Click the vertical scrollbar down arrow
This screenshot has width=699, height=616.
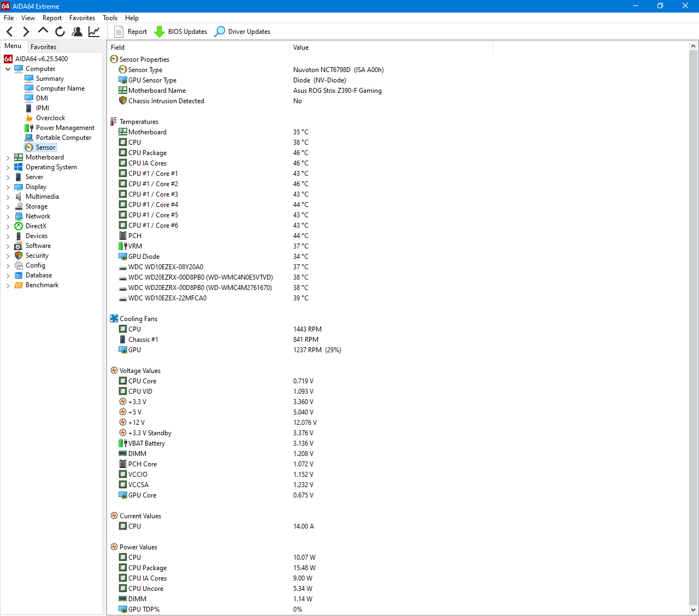click(x=694, y=610)
